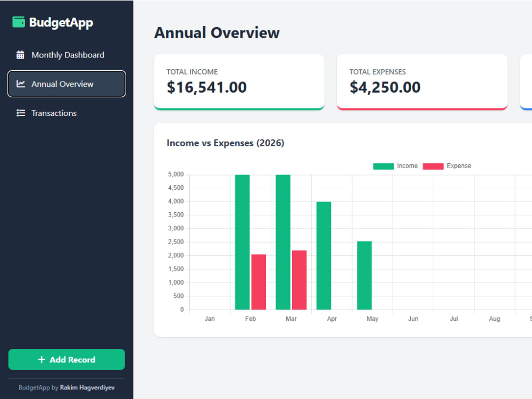This screenshot has width=532, height=399.
Task: Click the Jun axis label
Action: click(413, 319)
